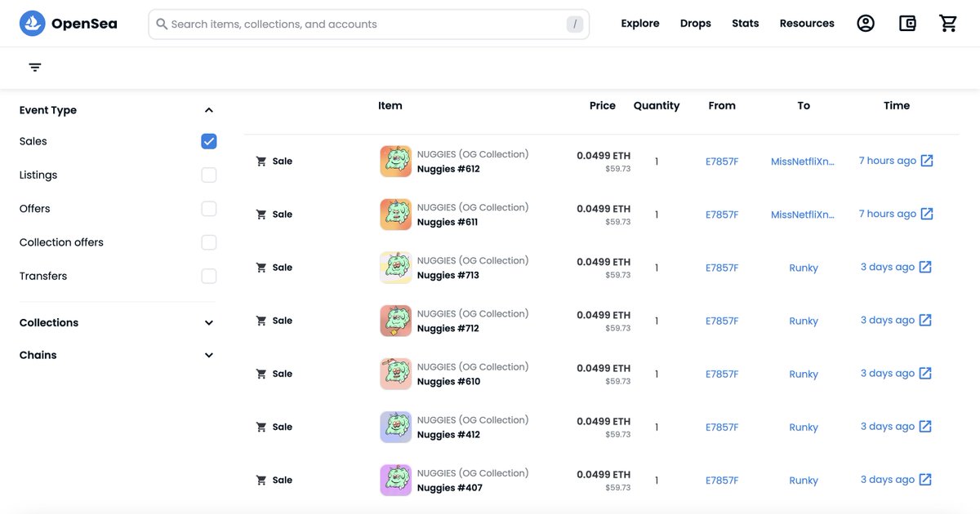The image size is (980, 514).
Task: Click the Nuggies #610 thumbnail image
Action: pyautogui.click(x=395, y=373)
